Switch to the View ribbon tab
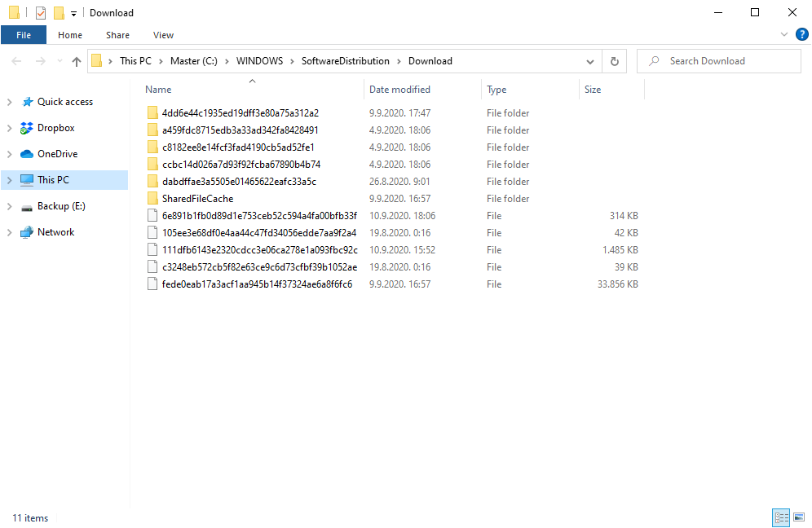The width and height of the screenshot is (812, 528). click(x=163, y=35)
